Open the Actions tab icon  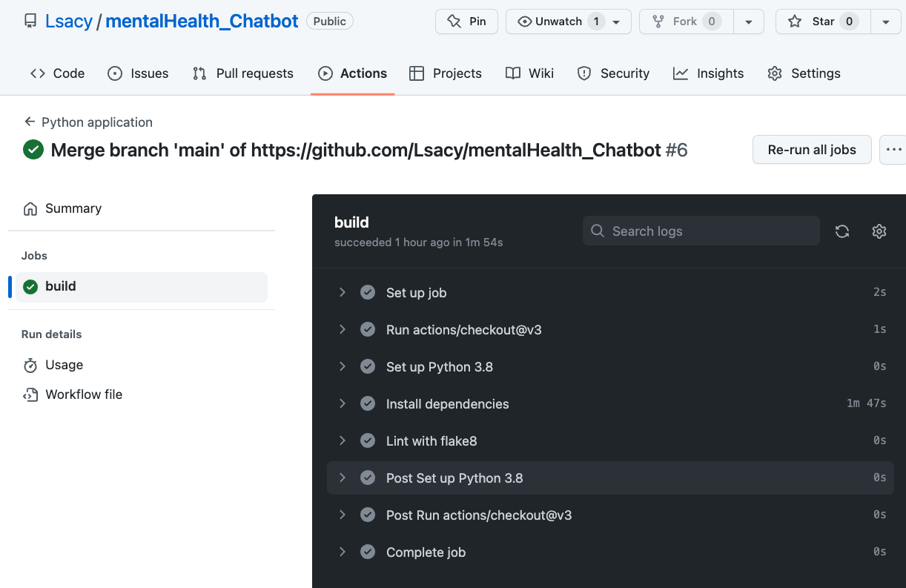tap(325, 73)
